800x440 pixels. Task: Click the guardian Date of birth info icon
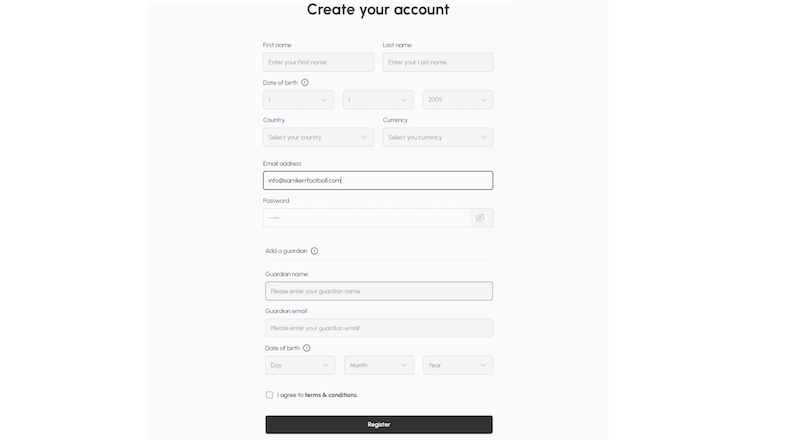coord(306,348)
